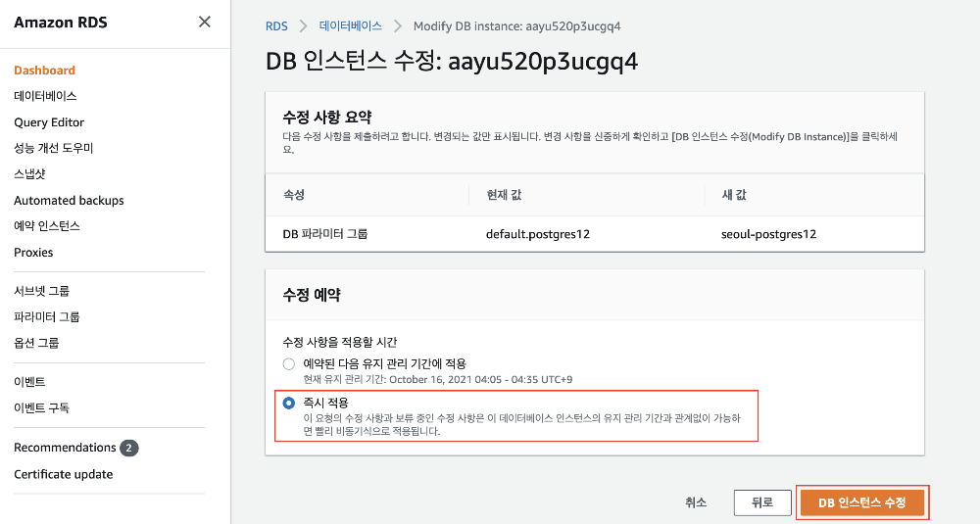980x524 pixels.
Task: Go to Automated backups
Action: coord(69,200)
